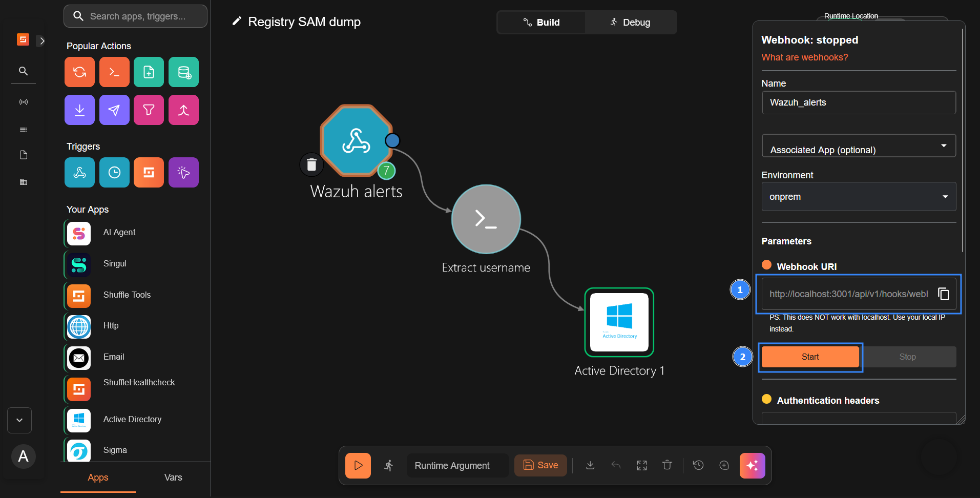Expand the left sidebar chevron

[42, 40]
